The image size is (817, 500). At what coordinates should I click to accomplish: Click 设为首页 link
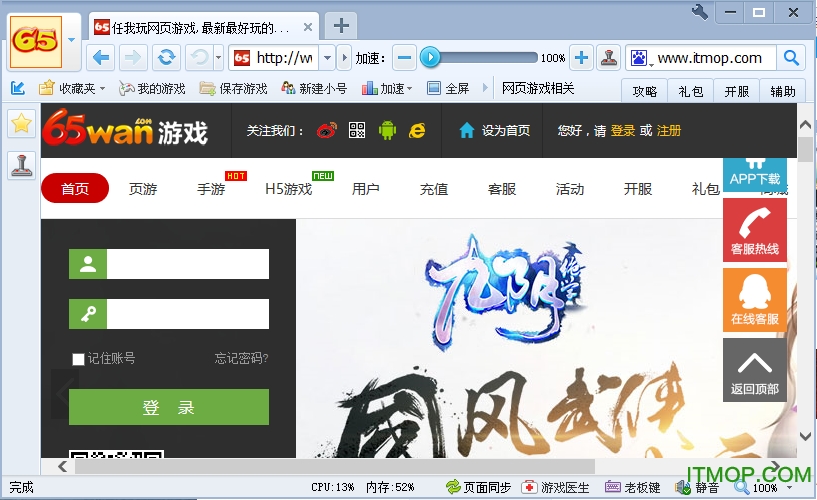coord(494,130)
